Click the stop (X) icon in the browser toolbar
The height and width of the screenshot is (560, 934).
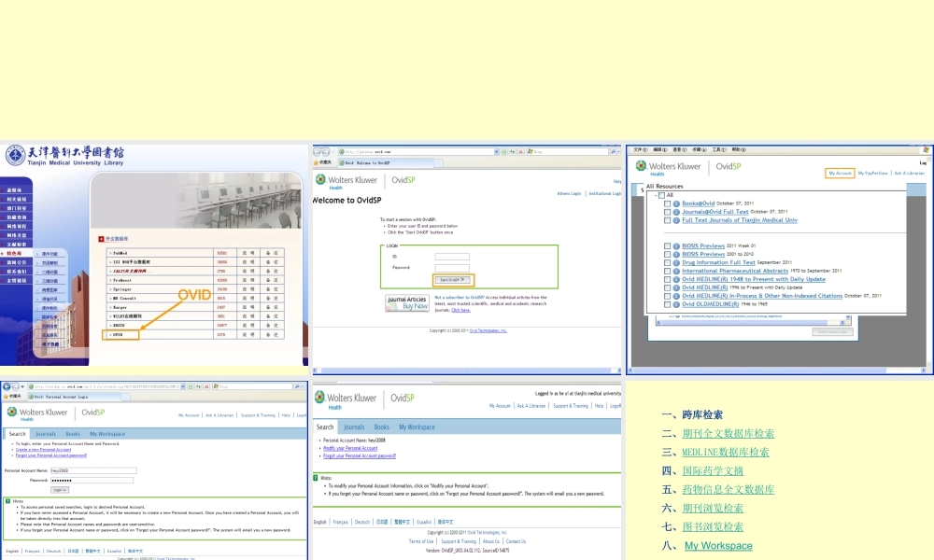(520, 151)
